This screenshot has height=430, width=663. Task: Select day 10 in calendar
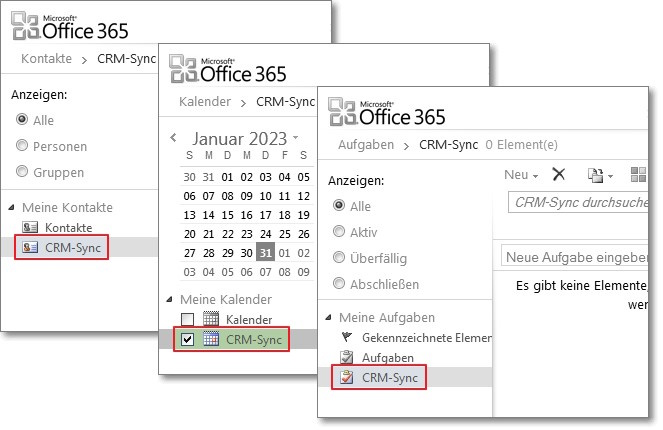[266, 196]
